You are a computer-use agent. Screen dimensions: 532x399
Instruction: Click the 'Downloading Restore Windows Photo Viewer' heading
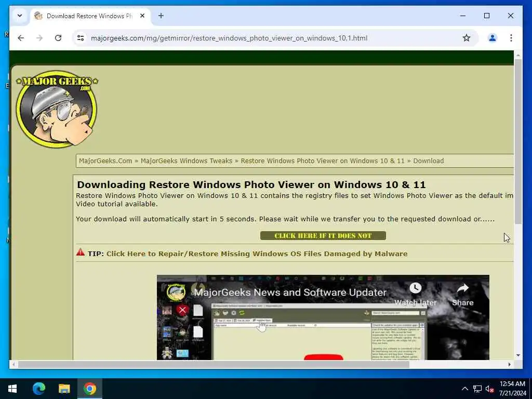click(x=251, y=184)
